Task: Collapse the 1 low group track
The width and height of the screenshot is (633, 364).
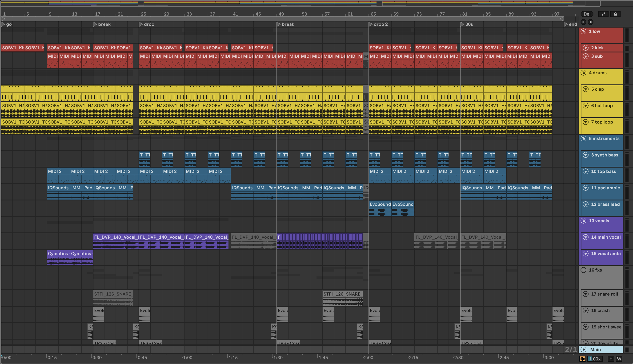Action: pos(583,32)
